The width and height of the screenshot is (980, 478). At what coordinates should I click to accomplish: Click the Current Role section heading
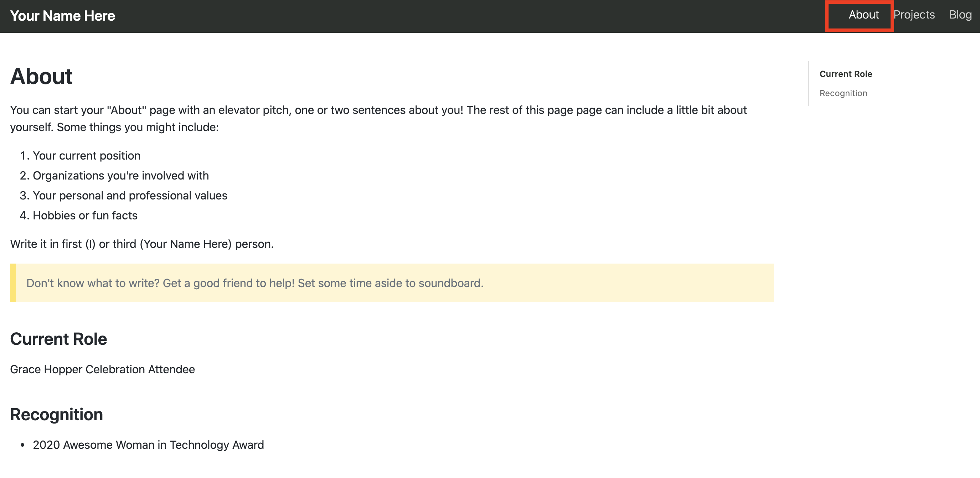(x=58, y=339)
